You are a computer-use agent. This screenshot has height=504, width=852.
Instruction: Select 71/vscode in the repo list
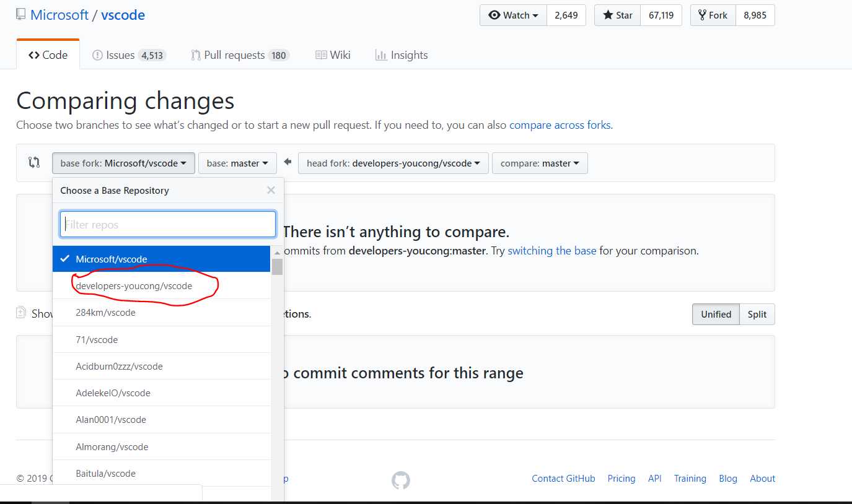point(162,339)
